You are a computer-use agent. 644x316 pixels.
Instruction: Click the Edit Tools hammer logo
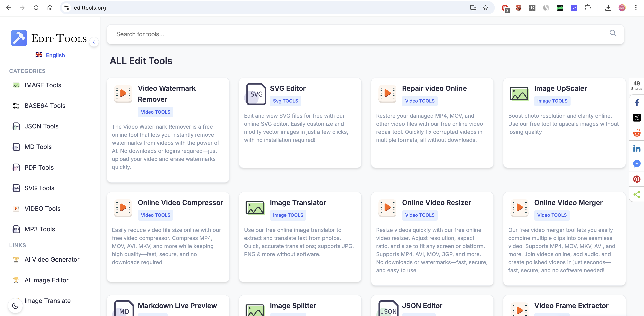tap(19, 38)
